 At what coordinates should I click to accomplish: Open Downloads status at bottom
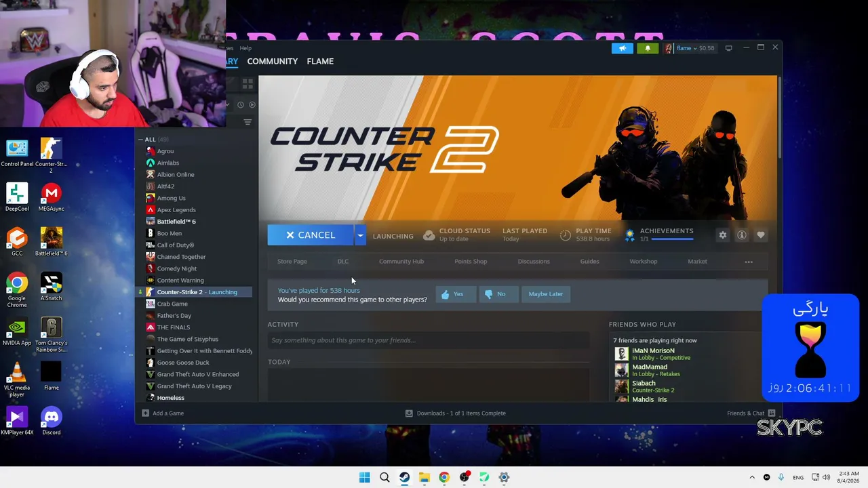click(456, 413)
